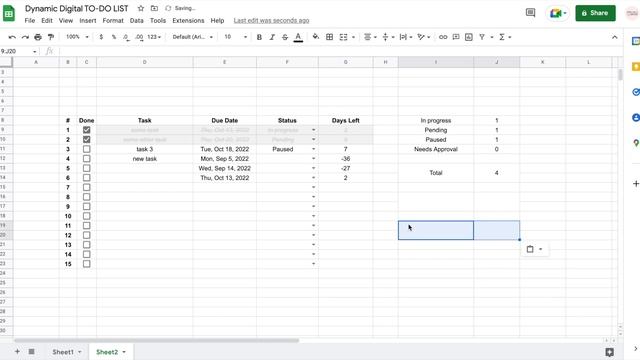Collapse toolbar with hide menus arrow
This screenshot has height=360, width=640.
(x=615, y=37)
